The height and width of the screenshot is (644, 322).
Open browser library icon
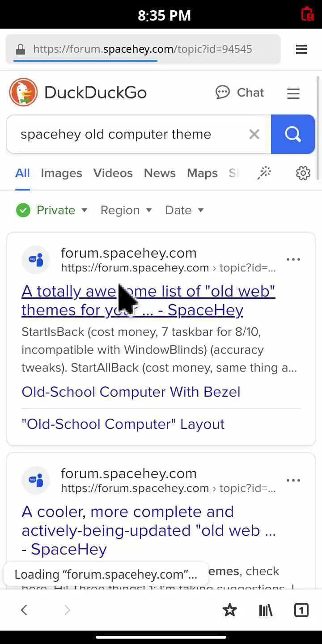point(266,610)
